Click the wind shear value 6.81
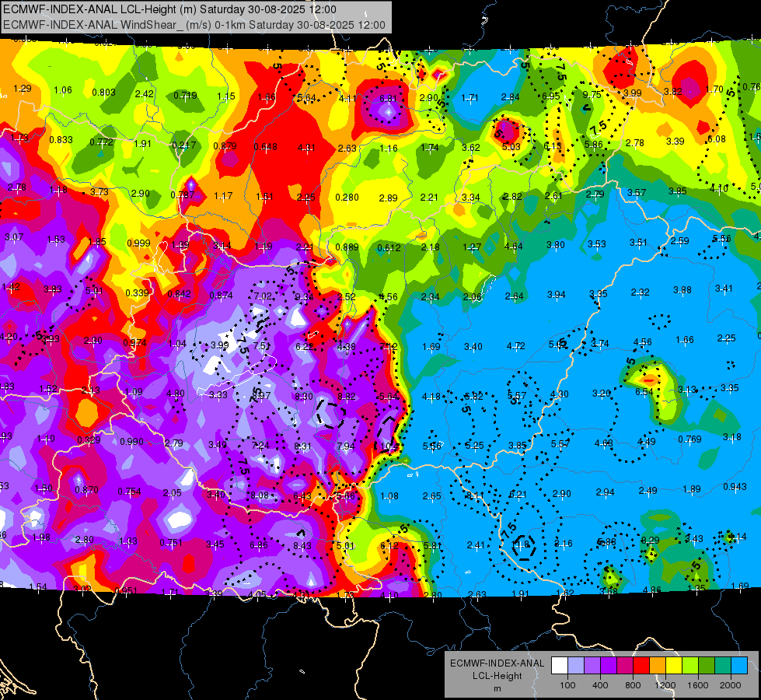The image size is (761, 700). [388, 99]
